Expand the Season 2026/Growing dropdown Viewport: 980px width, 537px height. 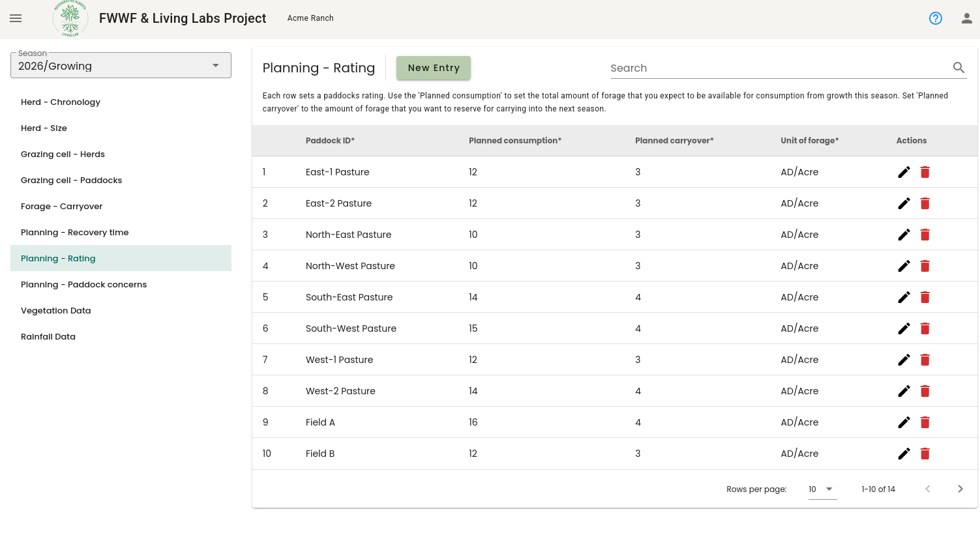coord(121,66)
